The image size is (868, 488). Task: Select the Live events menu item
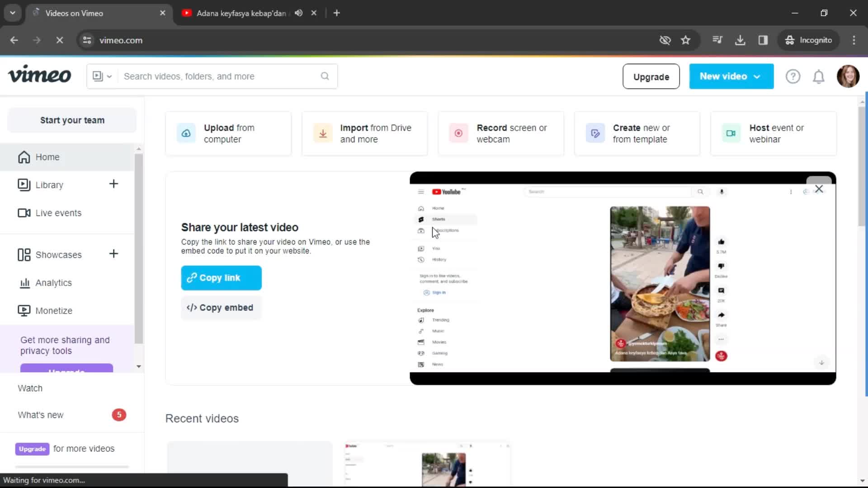tap(58, 213)
